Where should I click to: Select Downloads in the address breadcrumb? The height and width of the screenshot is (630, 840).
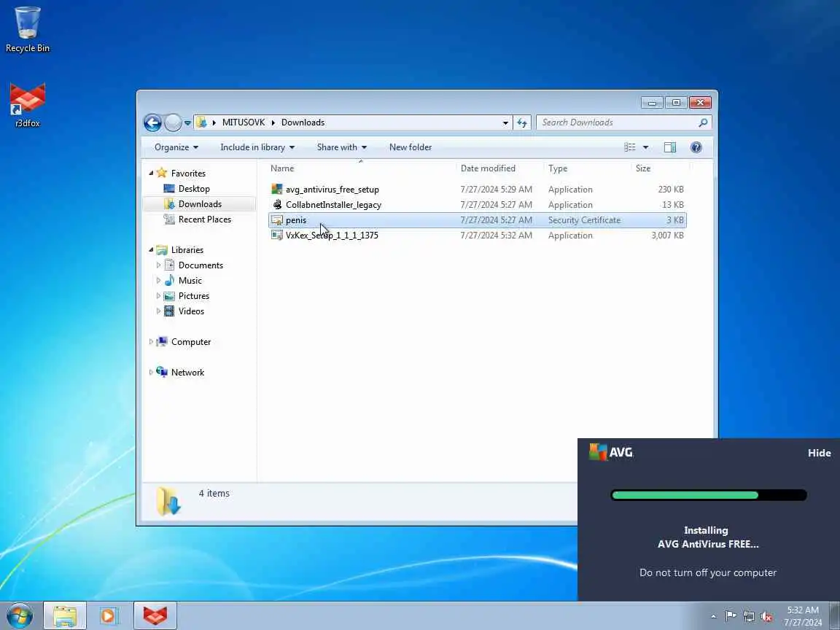pyautogui.click(x=303, y=122)
